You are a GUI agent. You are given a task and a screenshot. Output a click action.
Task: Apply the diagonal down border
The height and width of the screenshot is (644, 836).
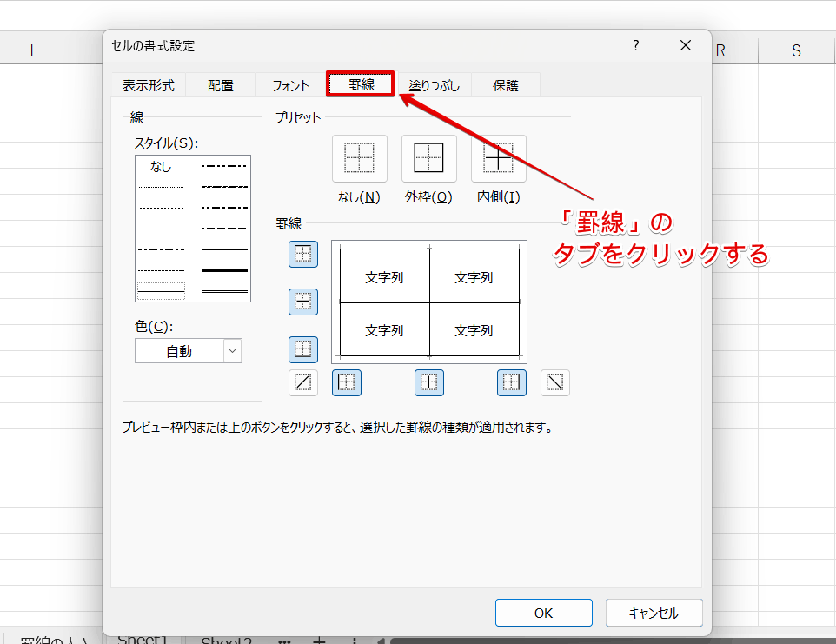click(x=554, y=382)
